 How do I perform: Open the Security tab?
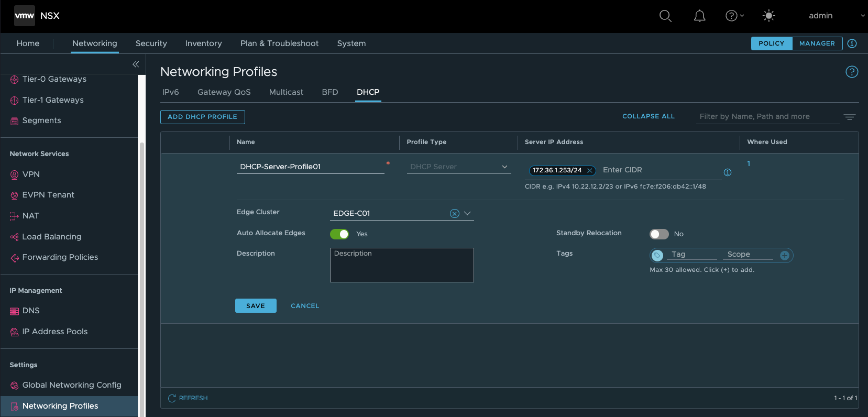point(151,43)
